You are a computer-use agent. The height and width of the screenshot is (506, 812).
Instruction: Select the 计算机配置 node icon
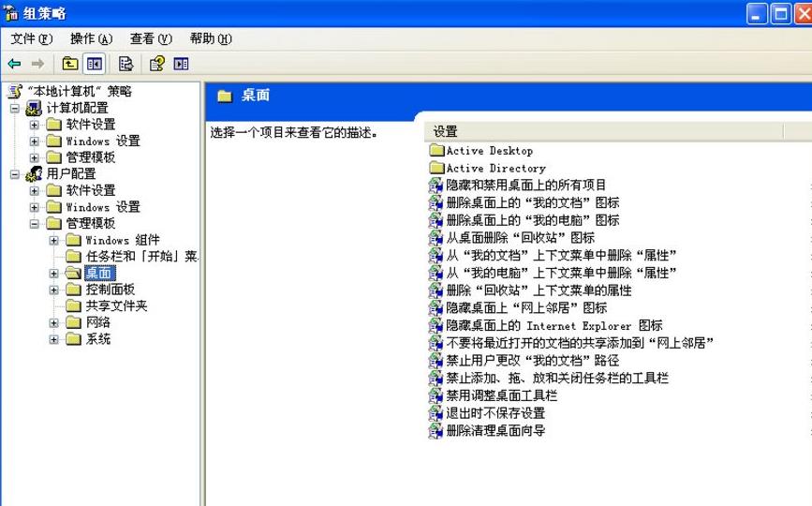[x=34, y=108]
